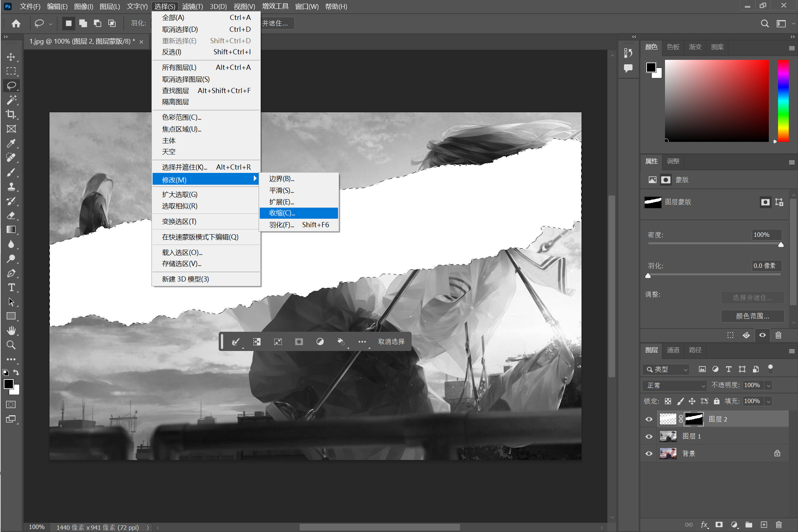Viewport: 798px width, 532px height.
Task: Select the Horizontal Type tool
Action: tap(11, 287)
